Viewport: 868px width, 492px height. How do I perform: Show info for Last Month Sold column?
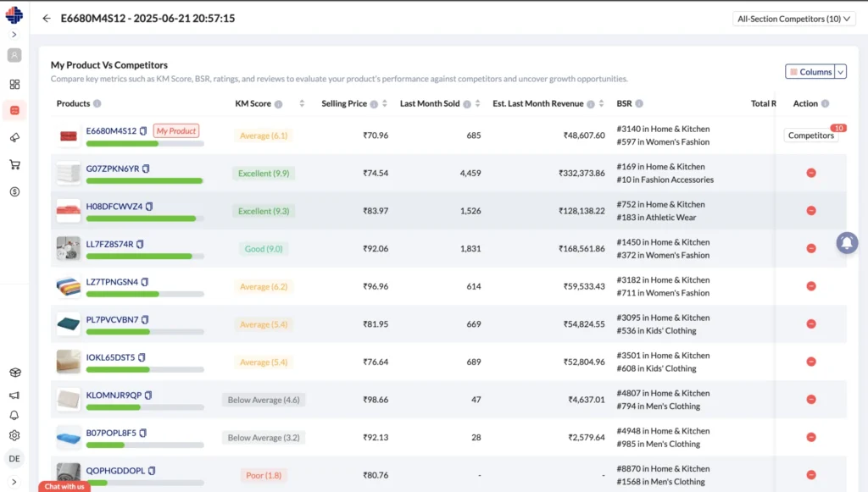(467, 104)
